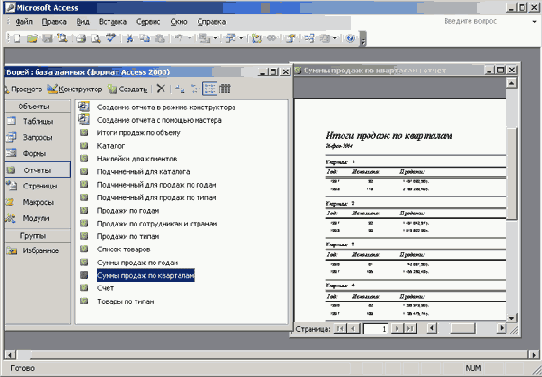Open dropdown next to Введите вопрос box
This screenshot has height=377, width=542.
pos(534,21)
